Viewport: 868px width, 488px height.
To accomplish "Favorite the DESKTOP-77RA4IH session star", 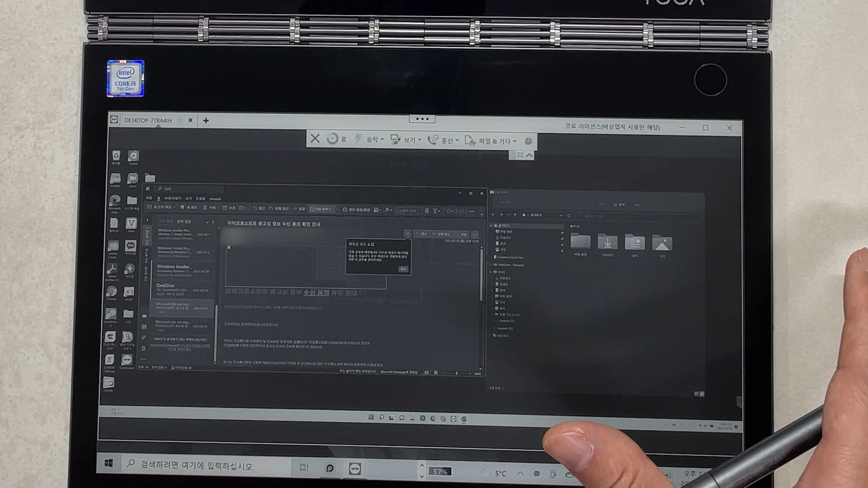I will coord(180,120).
